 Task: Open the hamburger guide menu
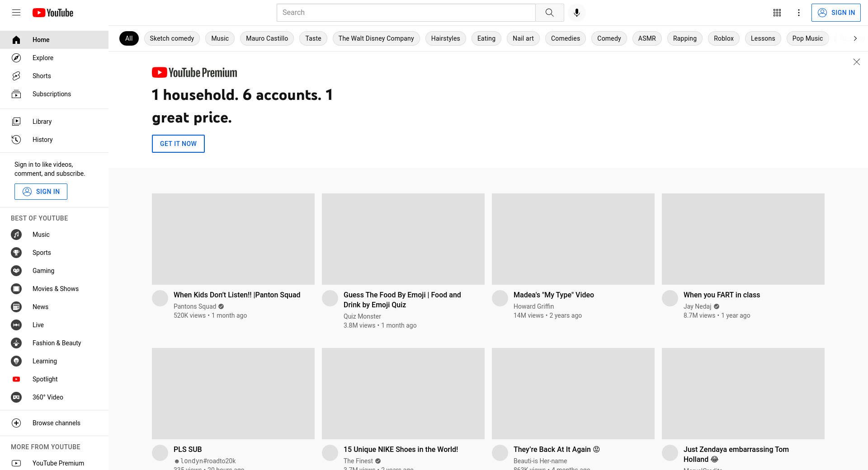point(16,13)
